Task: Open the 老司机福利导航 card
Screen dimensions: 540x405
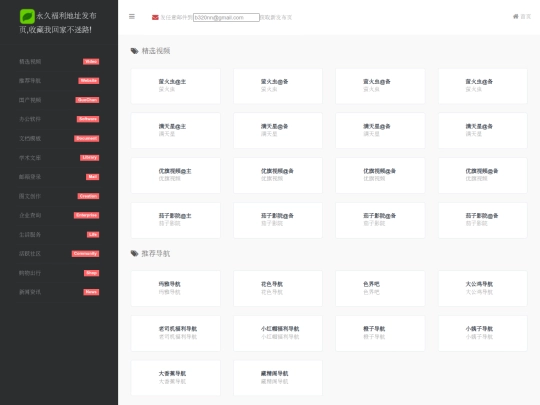Action: pos(176,333)
